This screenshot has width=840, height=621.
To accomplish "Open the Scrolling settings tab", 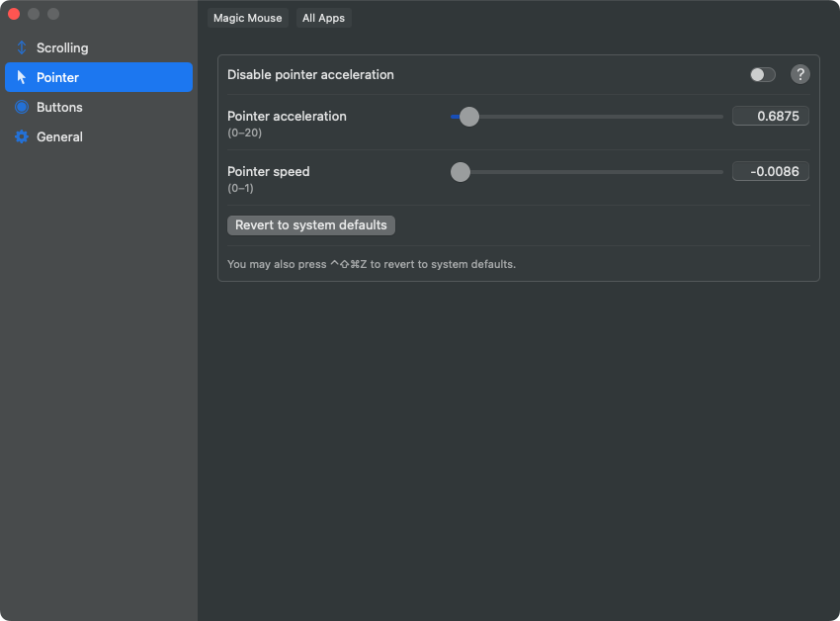I will point(99,47).
